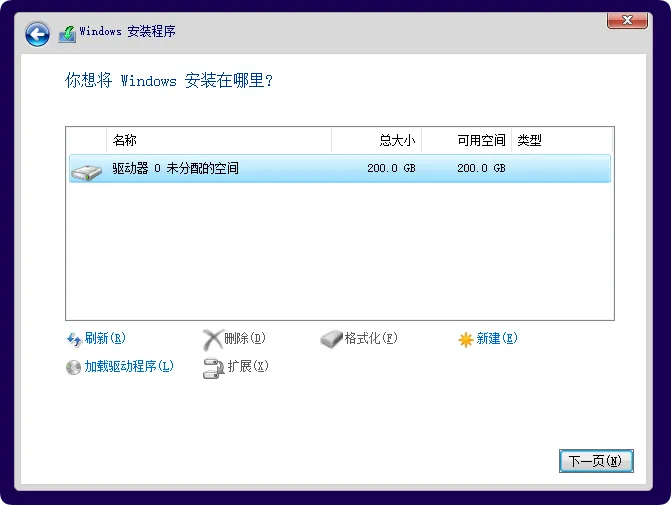The image size is (671, 505).
Task: Click the extend partition icon
Action: tap(214, 368)
